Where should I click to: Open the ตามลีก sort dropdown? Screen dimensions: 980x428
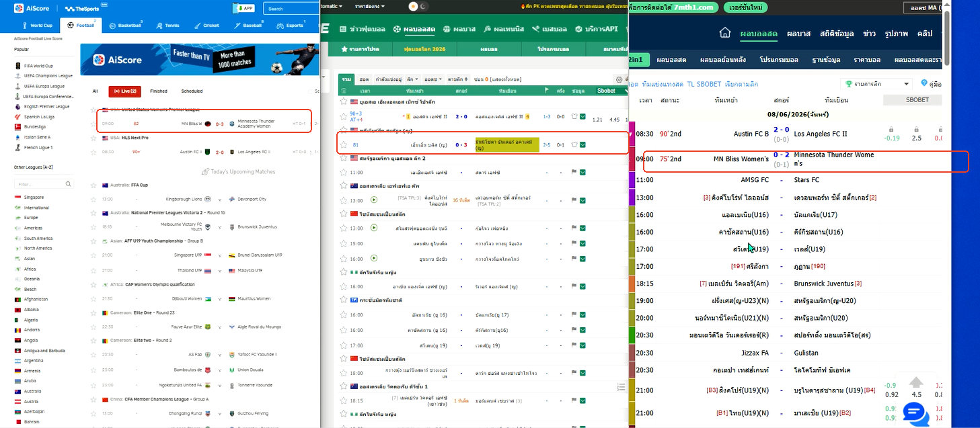457,79
